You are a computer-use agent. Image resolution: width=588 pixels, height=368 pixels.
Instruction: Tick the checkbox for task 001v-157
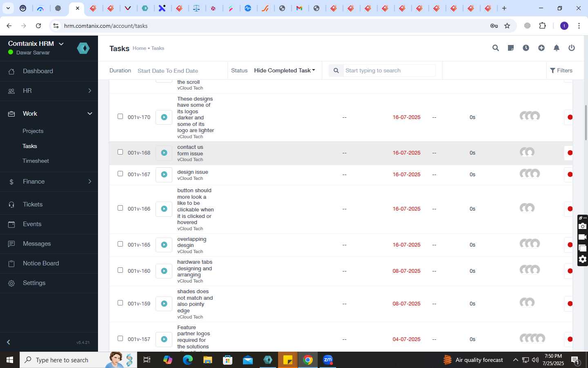point(120,339)
